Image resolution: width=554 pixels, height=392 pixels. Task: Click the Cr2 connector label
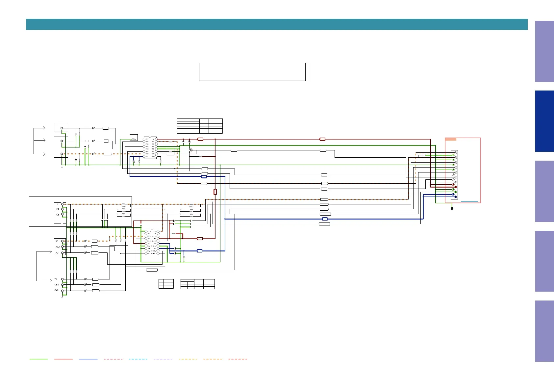tap(57, 290)
